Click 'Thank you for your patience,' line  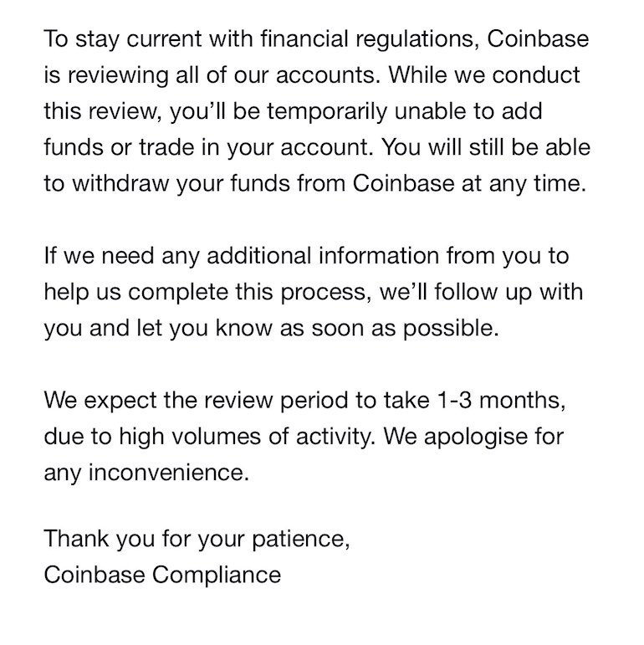tap(197, 540)
